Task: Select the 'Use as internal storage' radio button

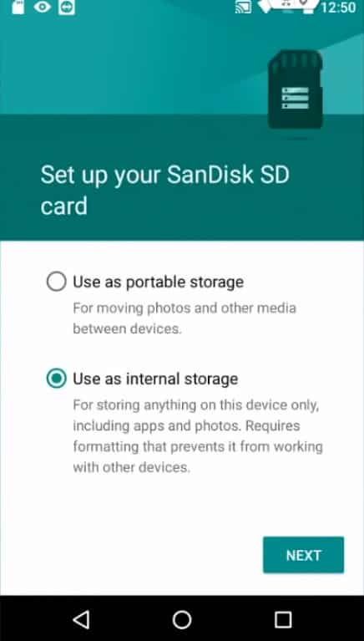Action: pyautogui.click(x=56, y=379)
